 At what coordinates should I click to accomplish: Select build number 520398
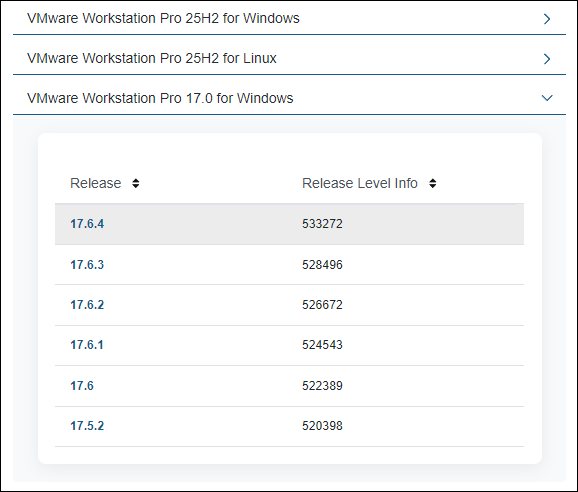coord(323,426)
